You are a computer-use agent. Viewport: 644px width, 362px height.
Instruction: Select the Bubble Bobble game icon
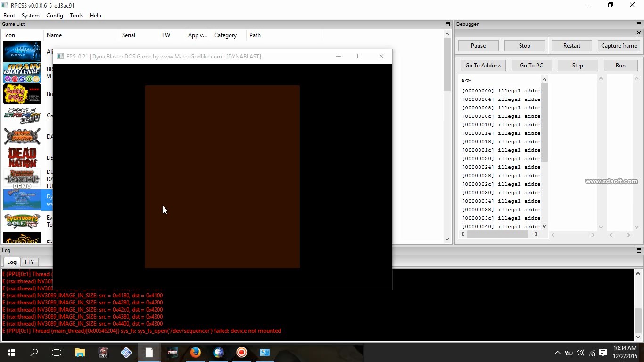point(22,94)
